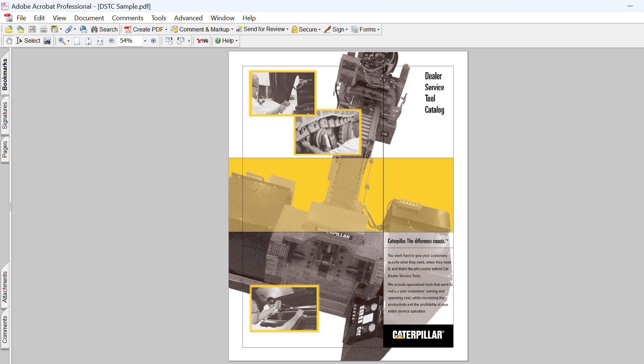Expand the Attach file dropdown arrow
Screen dimensions: 644x364
pos(75,29)
